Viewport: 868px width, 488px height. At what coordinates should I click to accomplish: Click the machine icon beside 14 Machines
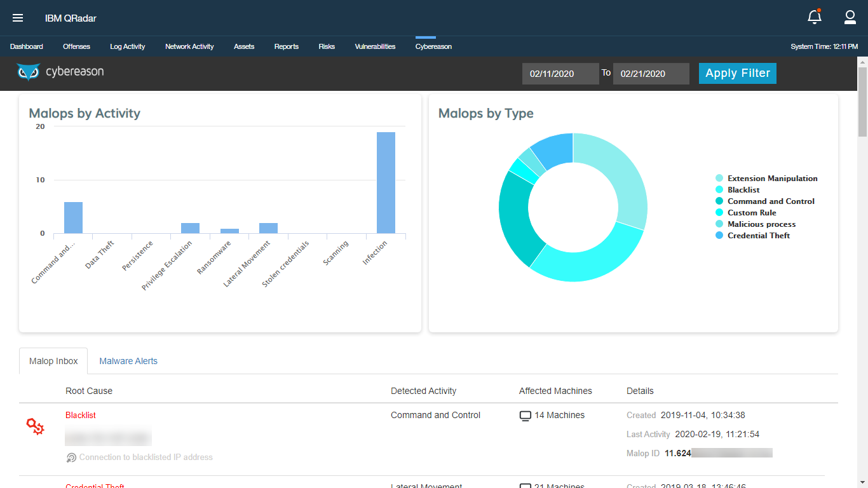point(525,415)
